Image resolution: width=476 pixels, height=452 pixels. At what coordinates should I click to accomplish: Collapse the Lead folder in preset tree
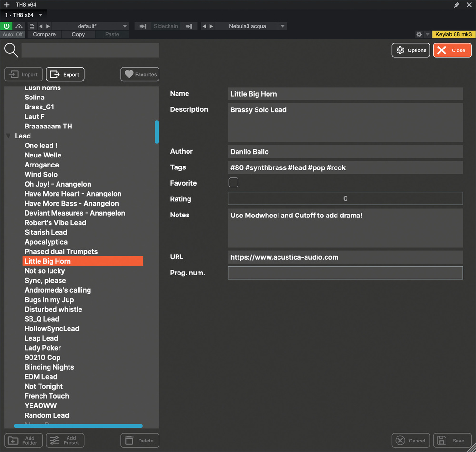click(8, 136)
